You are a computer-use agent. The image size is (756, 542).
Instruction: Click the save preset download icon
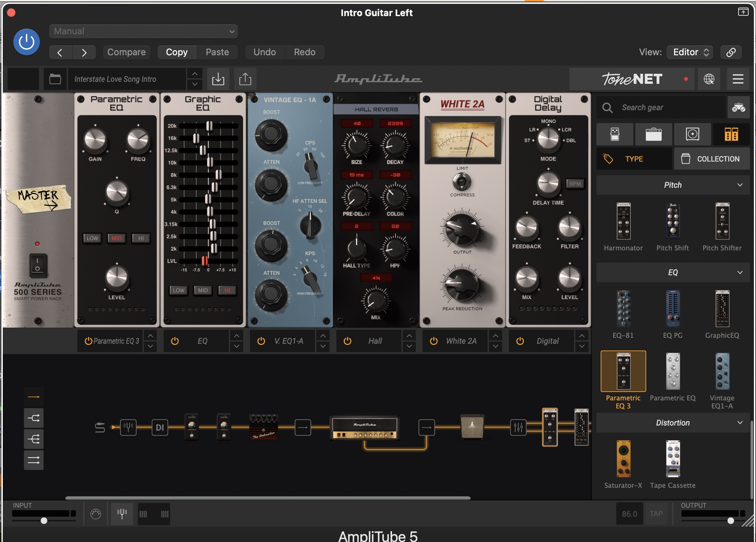[218, 79]
